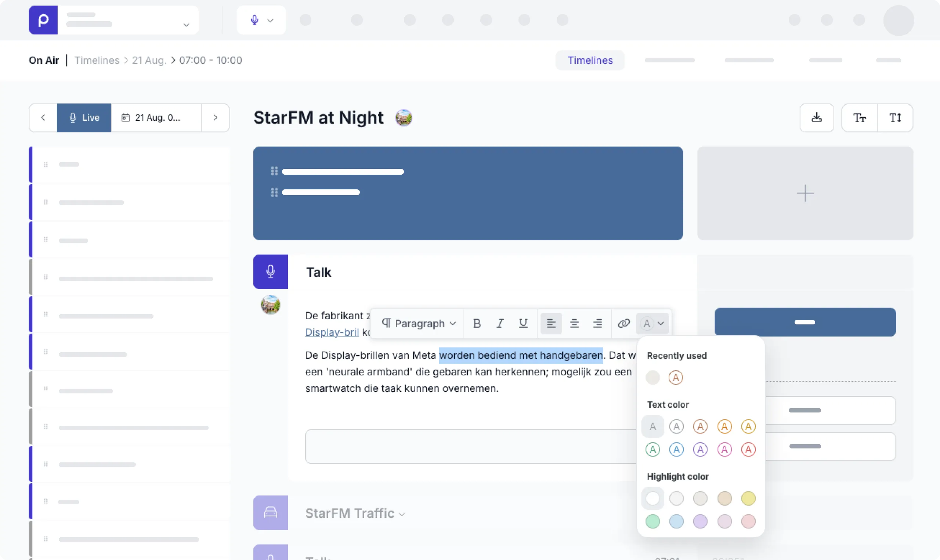The image size is (940, 560).
Task: Click the line height icon
Action: click(895, 118)
